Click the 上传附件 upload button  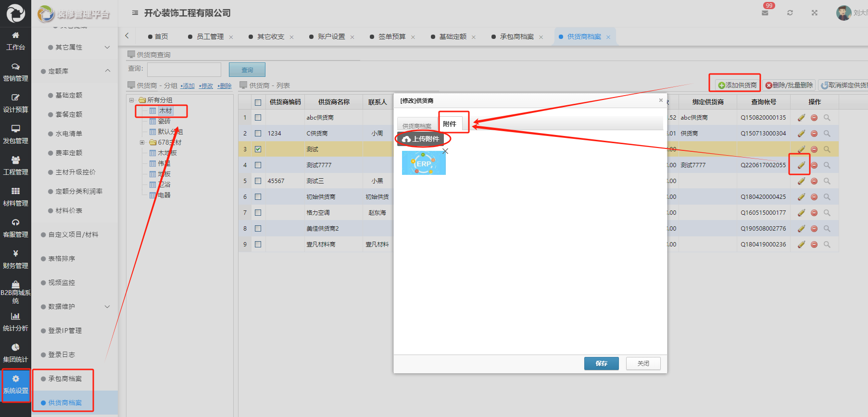pyautogui.click(x=421, y=139)
